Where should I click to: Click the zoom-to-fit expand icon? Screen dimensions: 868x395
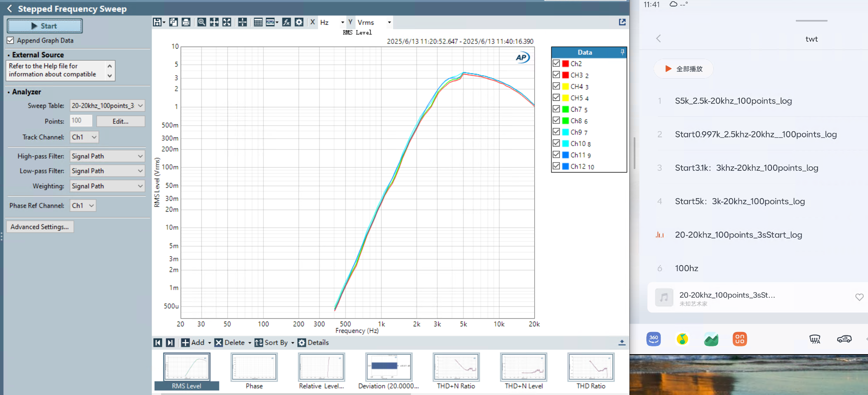tap(227, 22)
